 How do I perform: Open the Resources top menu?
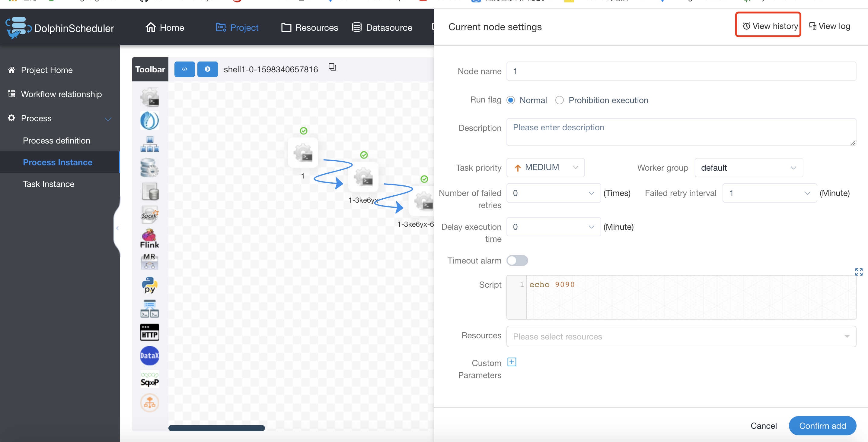[x=310, y=28]
